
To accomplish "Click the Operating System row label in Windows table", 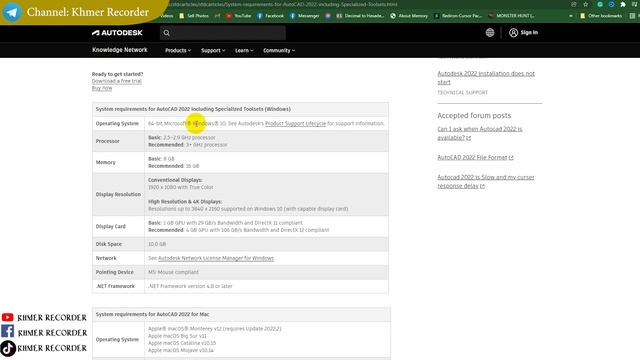I will point(117,123).
